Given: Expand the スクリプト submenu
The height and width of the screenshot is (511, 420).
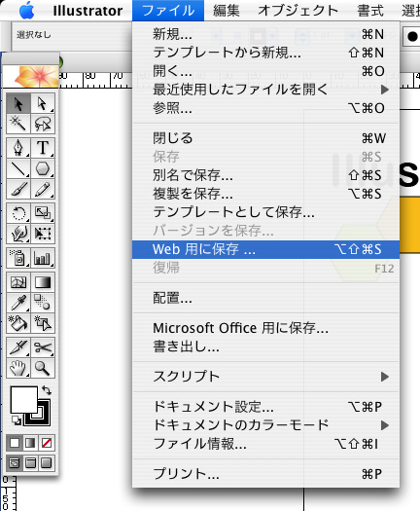Looking at the screenshot, I should (265, 377).
